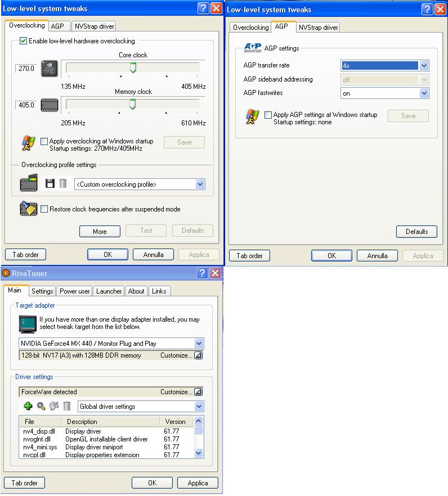Switch to Overclocking tab in right window
The height and width of the screenshot is (496, 448).
point(250,28)
